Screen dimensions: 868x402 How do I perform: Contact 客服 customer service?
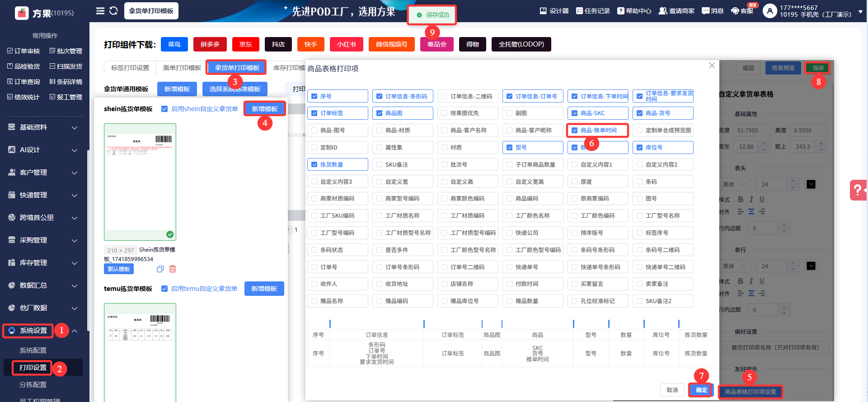(x=742, y=11)
